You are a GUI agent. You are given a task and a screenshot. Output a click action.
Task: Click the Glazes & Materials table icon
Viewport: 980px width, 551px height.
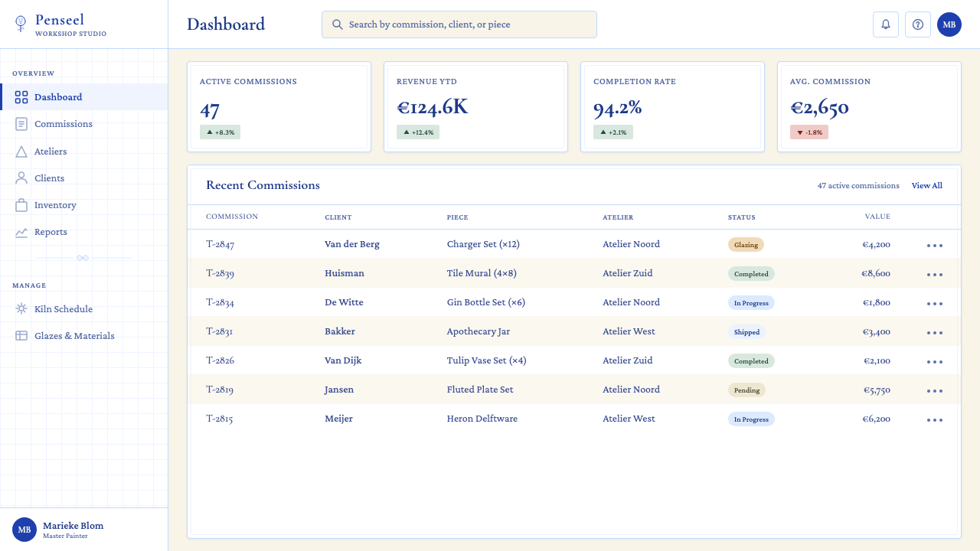21,336
